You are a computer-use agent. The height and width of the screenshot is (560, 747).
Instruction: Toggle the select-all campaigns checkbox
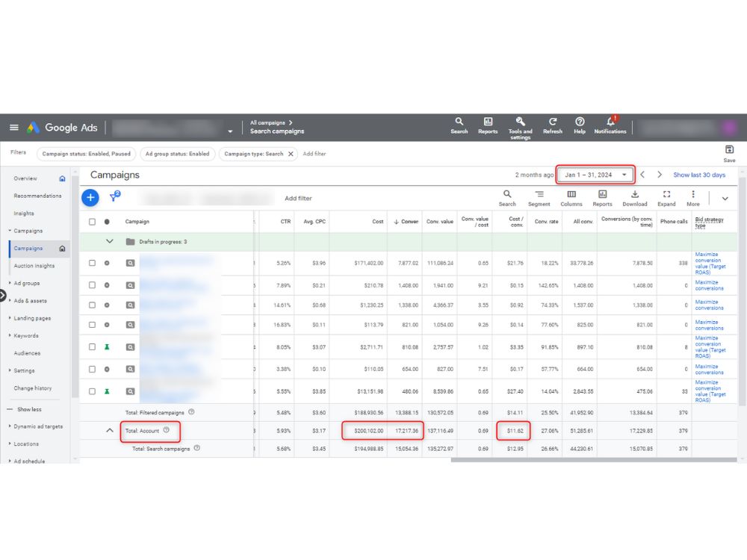coord(93,222)
